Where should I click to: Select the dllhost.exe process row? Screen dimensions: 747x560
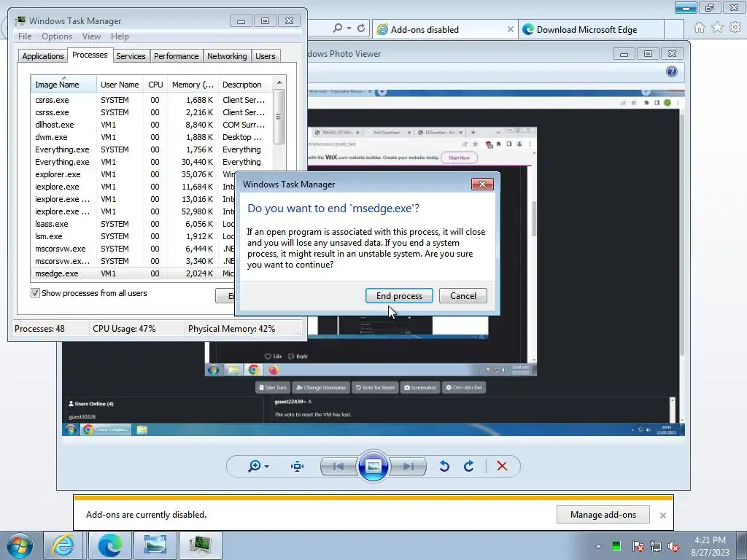pyautogui.click(x=152, y=125)
